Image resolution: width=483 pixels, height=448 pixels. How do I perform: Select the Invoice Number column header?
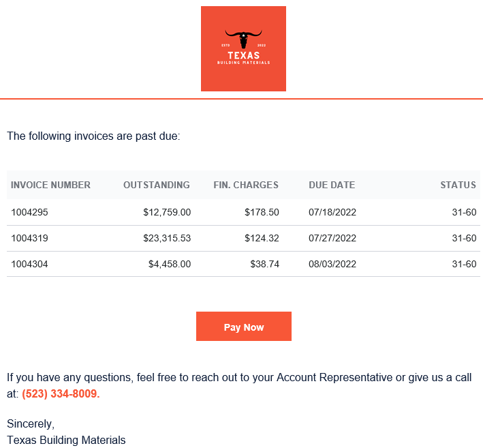[x=50, y=185]
